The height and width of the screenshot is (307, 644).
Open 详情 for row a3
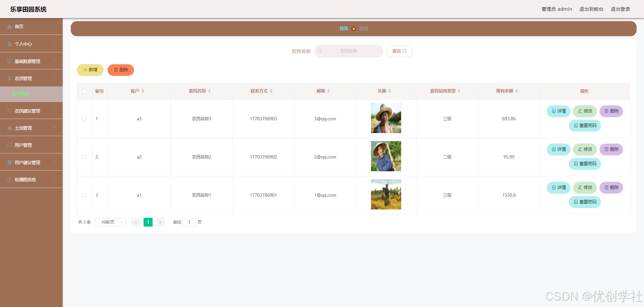coord(558,111)
